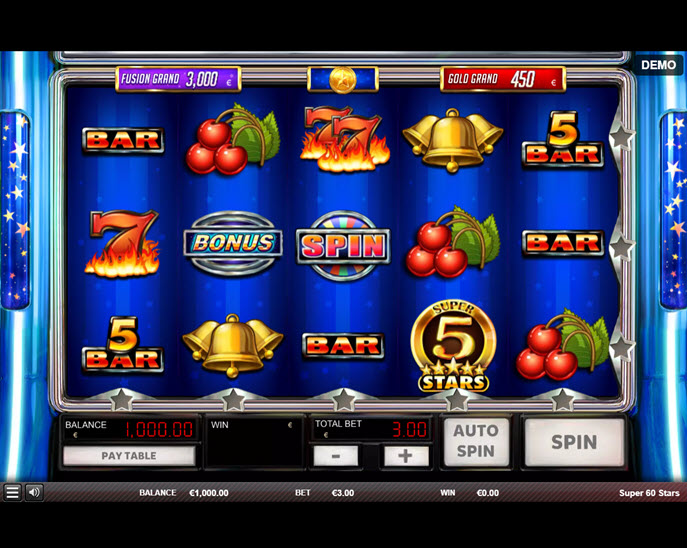Image resolution: width=688 pixels, height=548 pixels.
Task: Select the Super 5 Stars symbol
Action: 454,346
